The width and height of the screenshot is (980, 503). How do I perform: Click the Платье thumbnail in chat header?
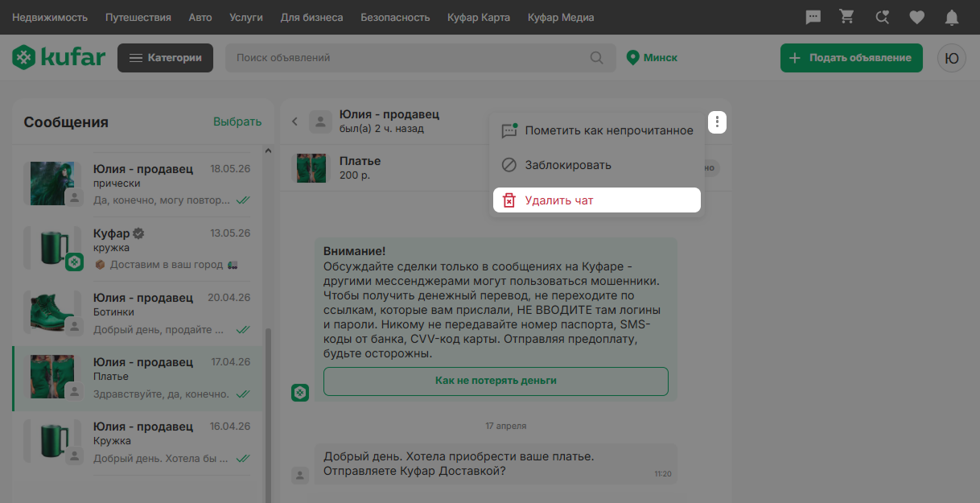[311, 168]
